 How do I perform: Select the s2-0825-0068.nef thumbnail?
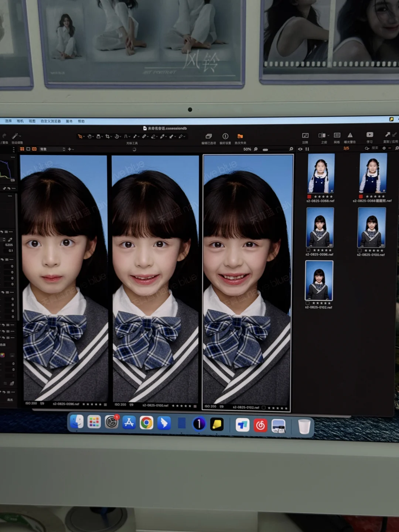tap(321, 173)
